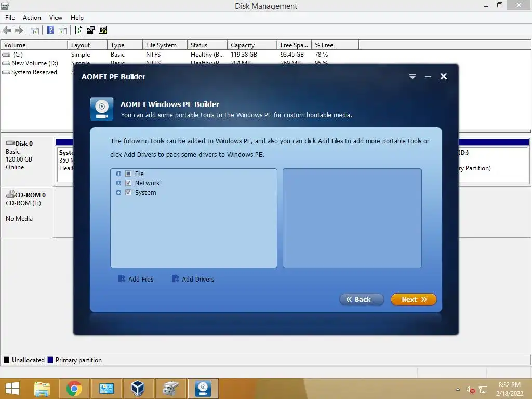The width and height of the screenshot is (532, 399).
Task: Sort by Layout column header
Action: point(87,45)
